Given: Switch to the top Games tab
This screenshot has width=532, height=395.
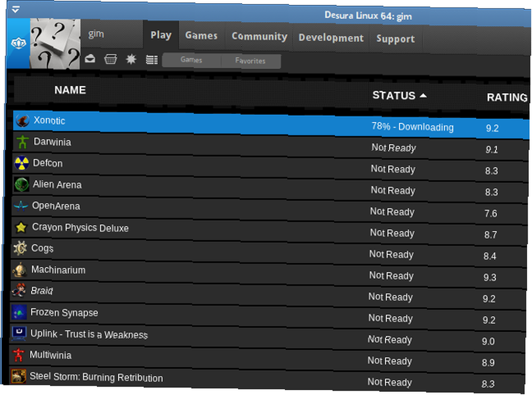Looking at the screenshot, I should click(x=201, y=36).
